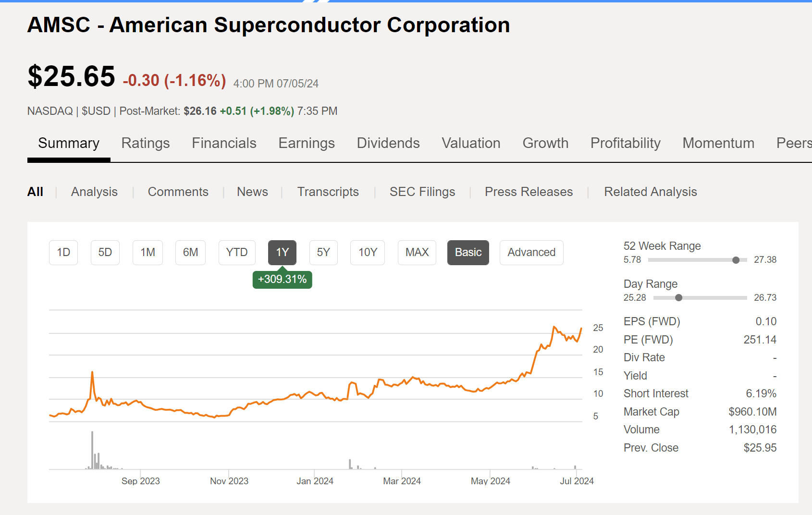Select the Dividends tab

(388, 143)
